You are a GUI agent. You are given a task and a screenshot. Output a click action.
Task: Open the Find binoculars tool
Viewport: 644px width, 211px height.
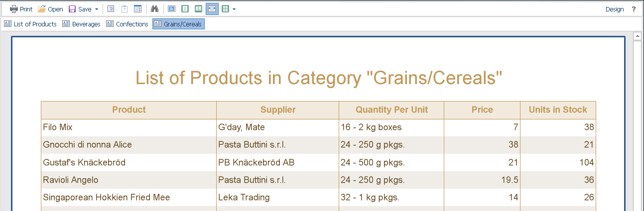click(x=154, y=9)
